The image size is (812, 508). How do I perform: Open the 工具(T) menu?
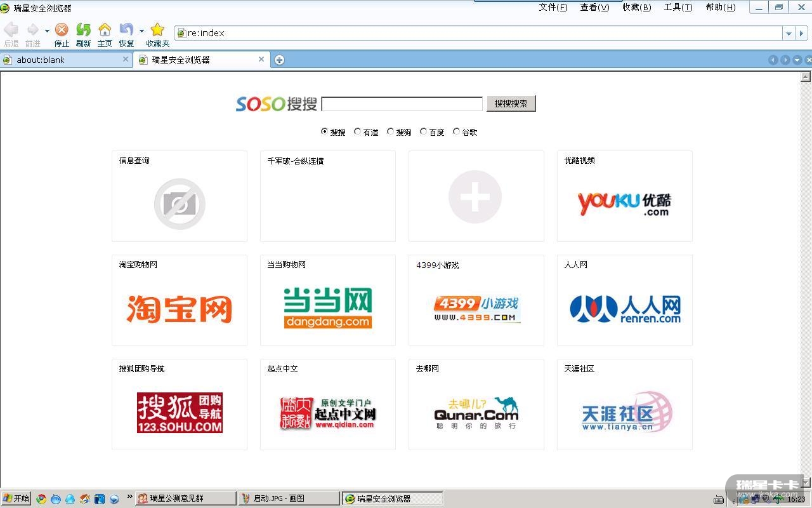click(678, 8)
